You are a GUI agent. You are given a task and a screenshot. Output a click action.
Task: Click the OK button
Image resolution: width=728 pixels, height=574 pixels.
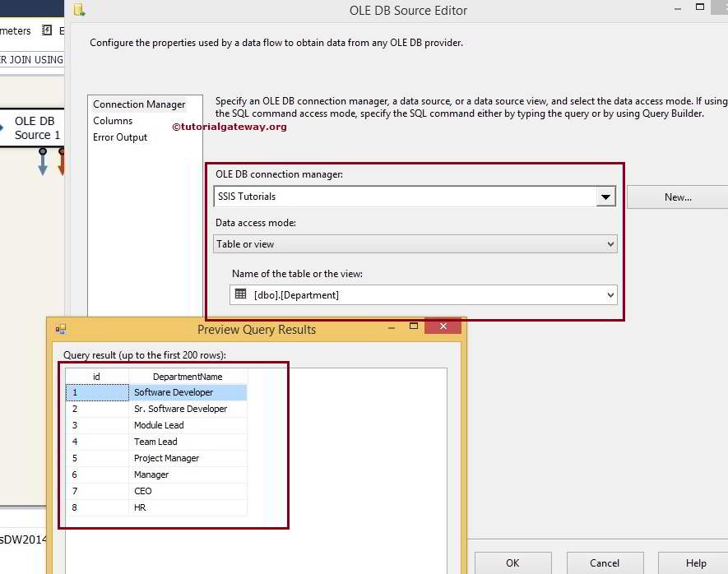tap(512, 563)
